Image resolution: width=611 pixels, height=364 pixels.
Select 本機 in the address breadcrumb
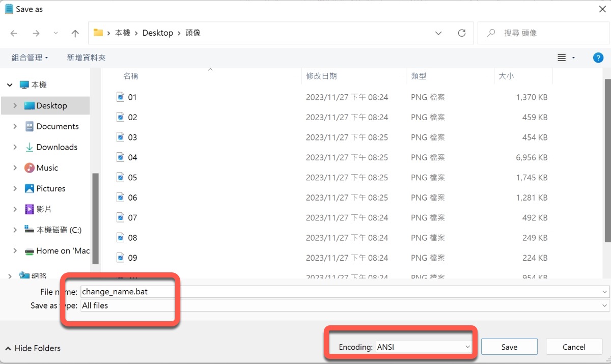[x=123, y=33]
